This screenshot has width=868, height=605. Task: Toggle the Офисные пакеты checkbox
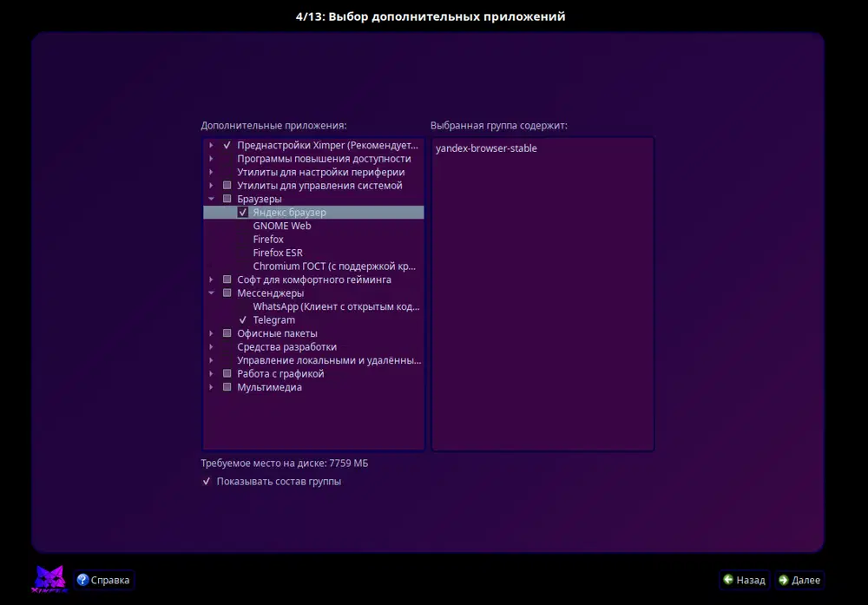coord(227,333)
